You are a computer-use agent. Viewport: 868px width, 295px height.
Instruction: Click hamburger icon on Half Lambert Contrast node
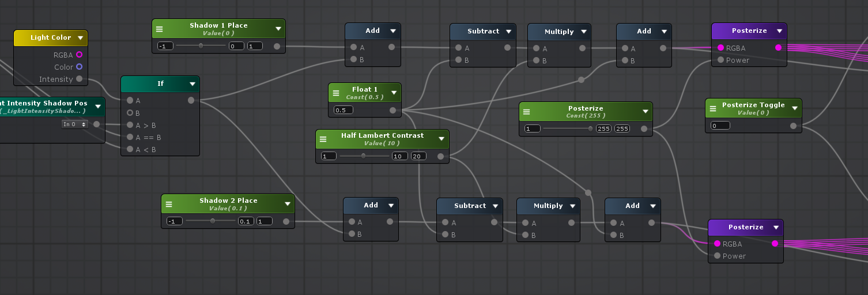coord(323,139)
